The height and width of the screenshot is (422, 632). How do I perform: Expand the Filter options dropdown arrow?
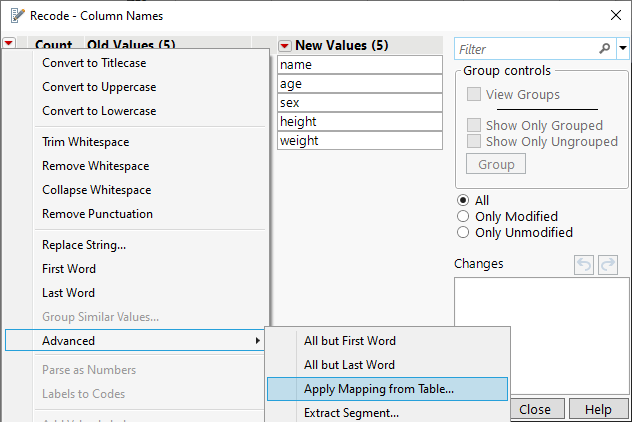click(623, 48)
